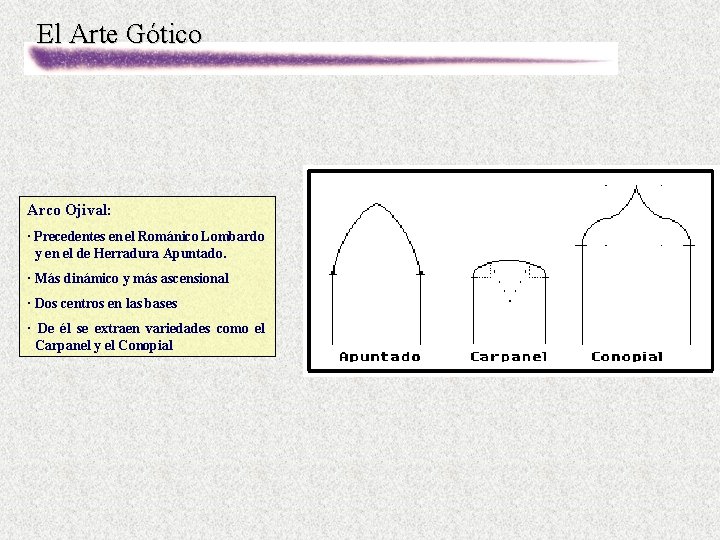Click the "Apuntado" label in the diagram
Screen dimensions: 720x540
coord(380,357)
